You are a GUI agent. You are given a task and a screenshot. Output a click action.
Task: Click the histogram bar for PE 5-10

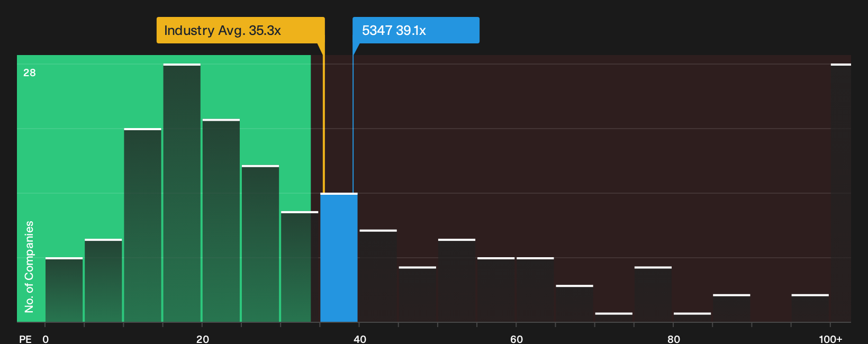pyautogui.click(x=103, y=280)
